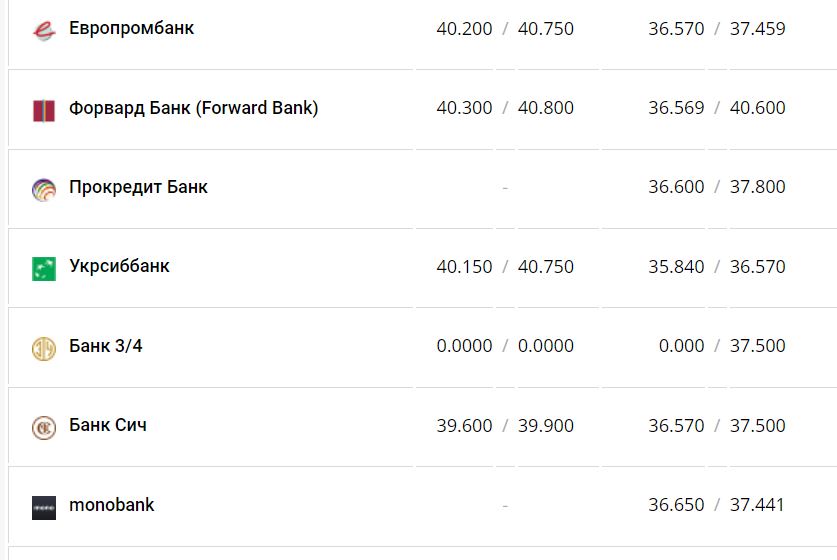Click Банк Сич rate 39.600 / 39.900
This screenshot has height=560, width=837.
[x=505, y=426]
